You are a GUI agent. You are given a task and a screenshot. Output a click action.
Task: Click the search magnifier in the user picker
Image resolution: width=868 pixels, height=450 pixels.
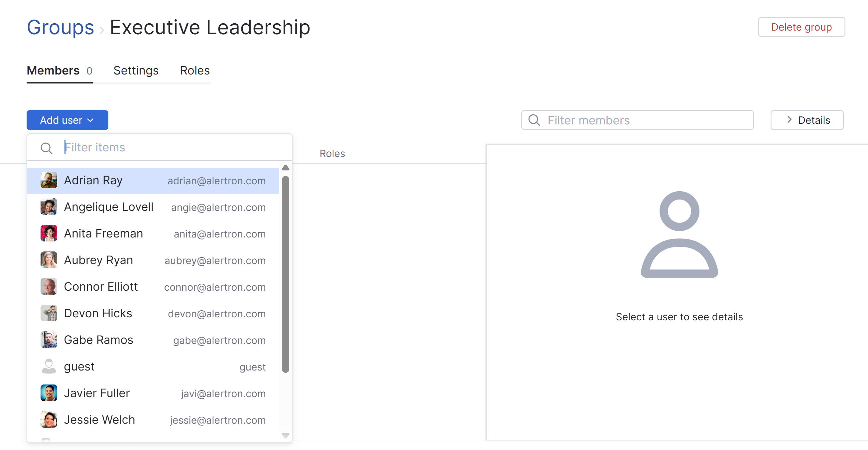coord(47,148)
